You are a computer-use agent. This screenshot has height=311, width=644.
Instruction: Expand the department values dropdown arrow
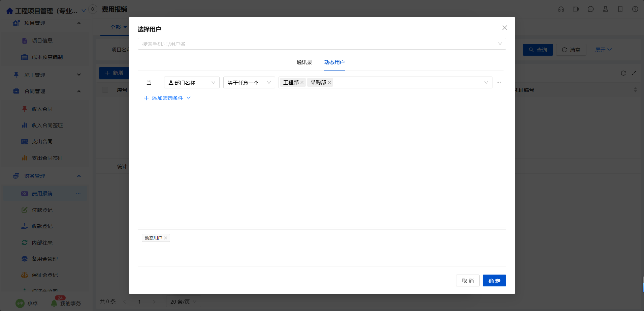click(486, 83)
